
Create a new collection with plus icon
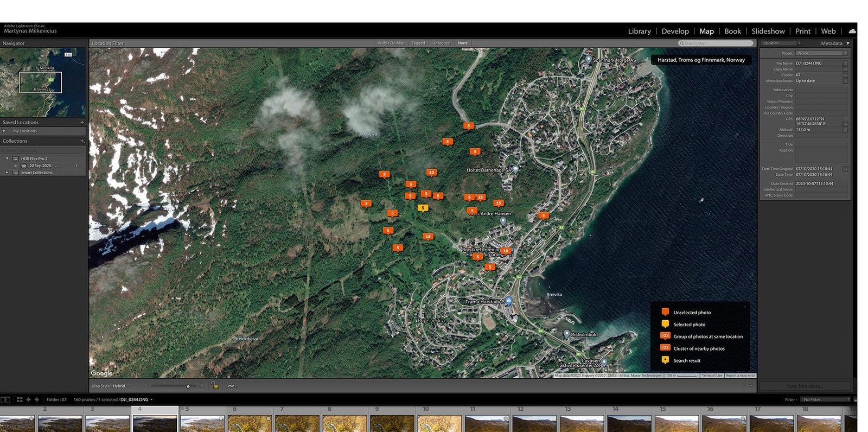tap(82, 141)
